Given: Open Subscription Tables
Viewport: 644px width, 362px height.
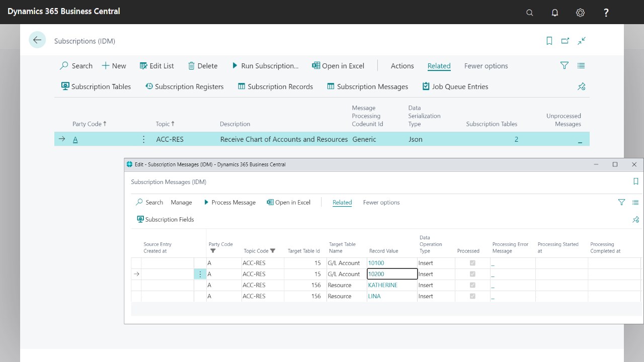Looking at the screenshot, I should [x=96, y=86].
